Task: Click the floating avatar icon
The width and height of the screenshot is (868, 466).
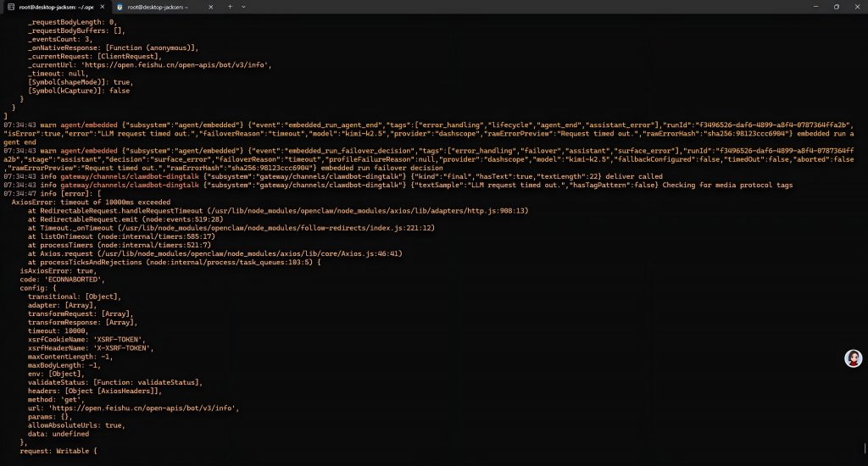Action: point(853,358)
